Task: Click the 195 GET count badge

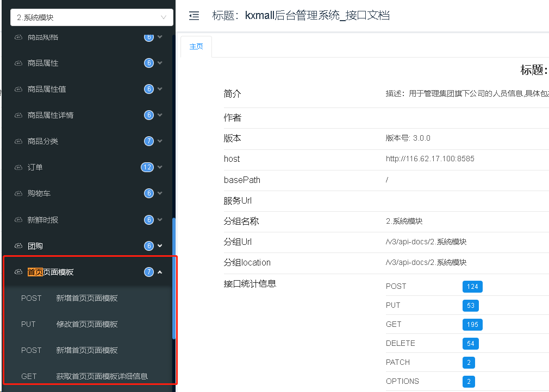Action: coord(472,324)
